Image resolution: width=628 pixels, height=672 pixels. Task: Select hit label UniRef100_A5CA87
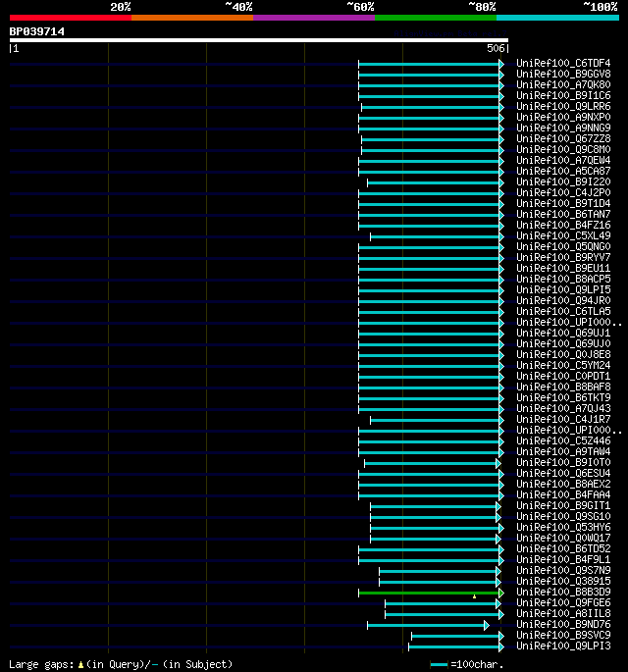563,171
